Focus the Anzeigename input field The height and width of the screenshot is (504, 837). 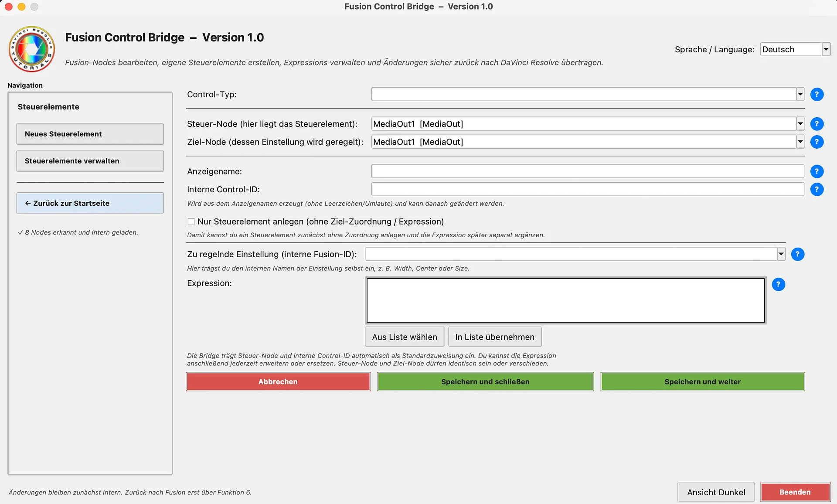588,171
